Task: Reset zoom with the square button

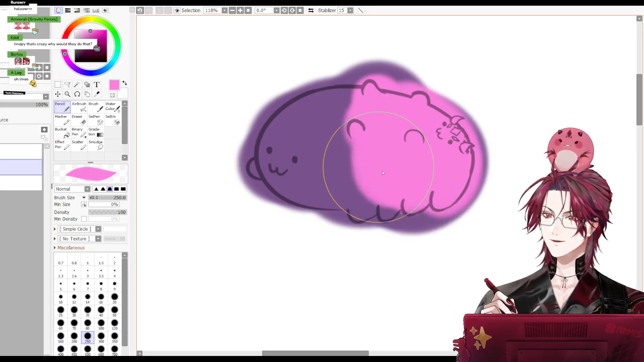Action: coord(248,10)
